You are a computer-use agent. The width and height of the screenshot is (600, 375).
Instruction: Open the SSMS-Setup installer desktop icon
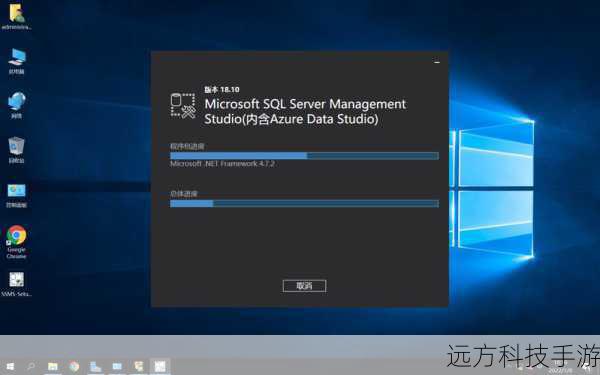16,284
